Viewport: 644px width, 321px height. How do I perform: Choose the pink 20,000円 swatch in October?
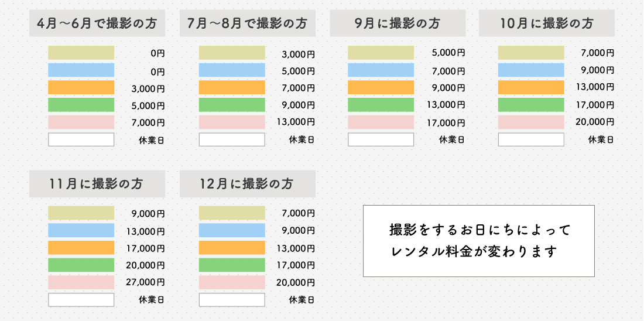(531, 122)
